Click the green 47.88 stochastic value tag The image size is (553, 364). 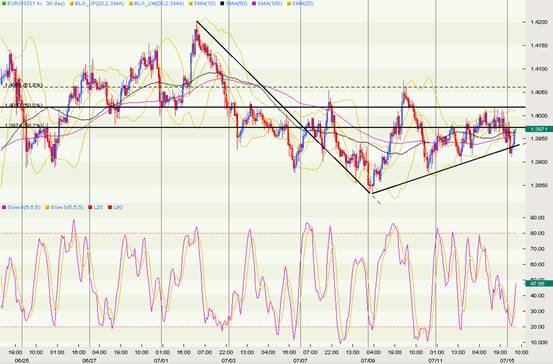pos(539,283)
